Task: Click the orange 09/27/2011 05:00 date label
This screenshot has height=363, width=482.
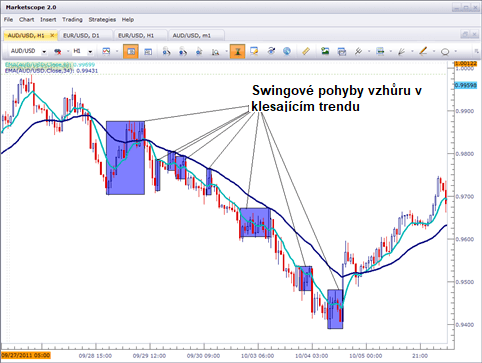Action: 26,356
